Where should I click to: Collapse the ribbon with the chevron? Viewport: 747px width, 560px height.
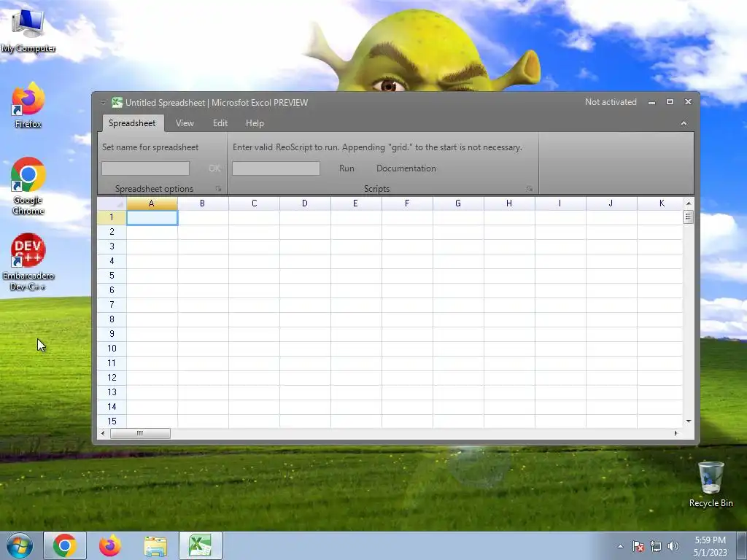point(684,122)
